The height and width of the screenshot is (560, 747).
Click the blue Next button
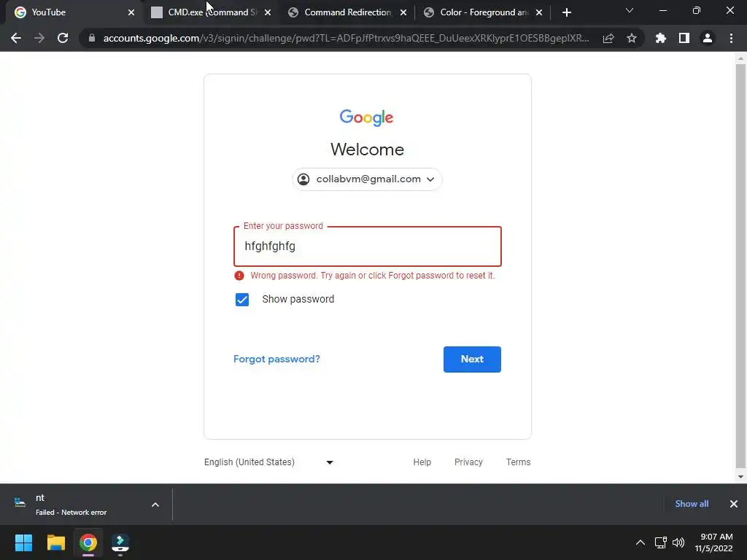[472, 359]
